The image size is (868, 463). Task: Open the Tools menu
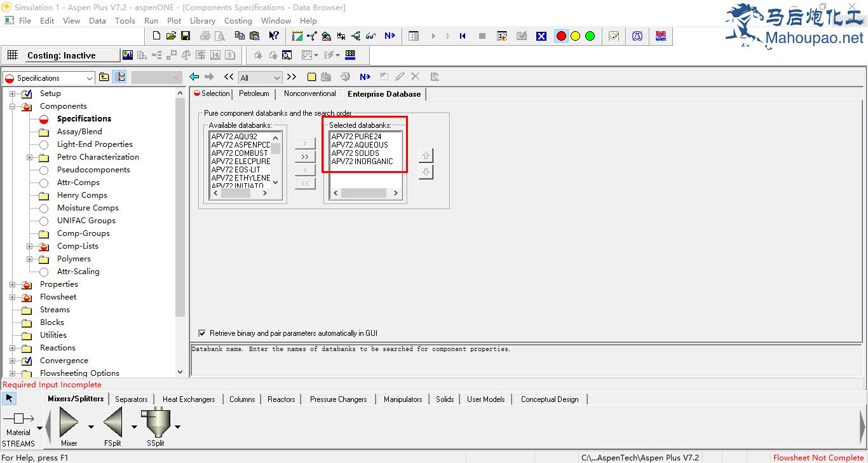click(x=125, y=20)
